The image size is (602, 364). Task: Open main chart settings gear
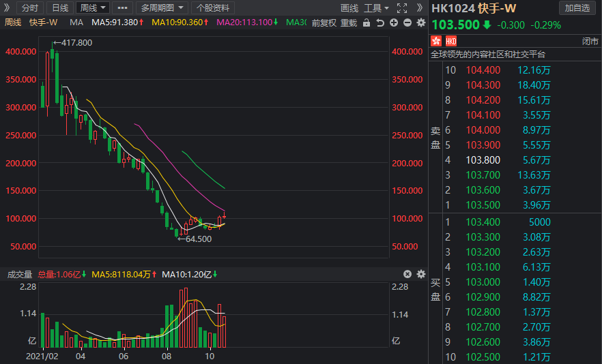pos(421,23)
